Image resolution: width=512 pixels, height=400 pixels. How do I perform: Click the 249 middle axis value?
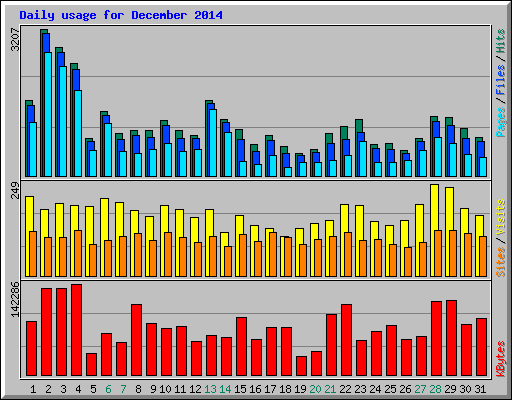point(15,190)
